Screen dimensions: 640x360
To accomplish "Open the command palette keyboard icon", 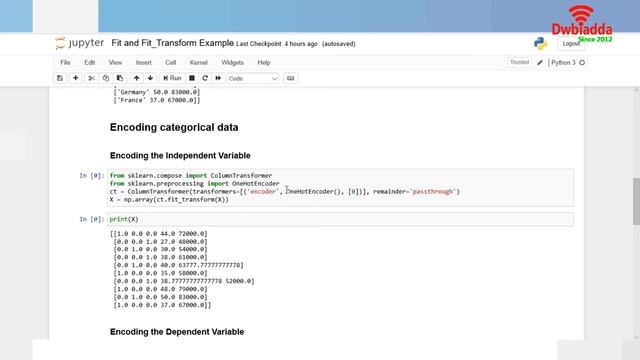I will (291, 78).
